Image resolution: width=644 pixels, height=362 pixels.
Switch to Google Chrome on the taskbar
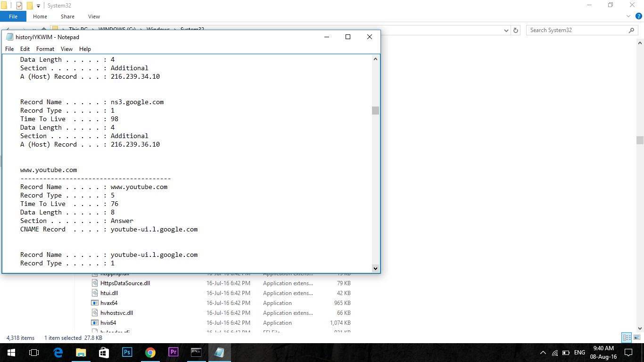click(150, 353)
